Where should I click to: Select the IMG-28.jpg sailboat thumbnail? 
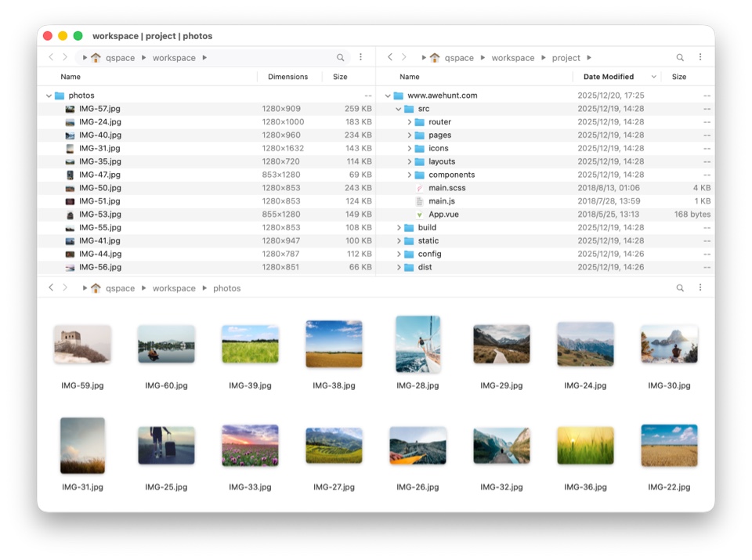point(418,345)
